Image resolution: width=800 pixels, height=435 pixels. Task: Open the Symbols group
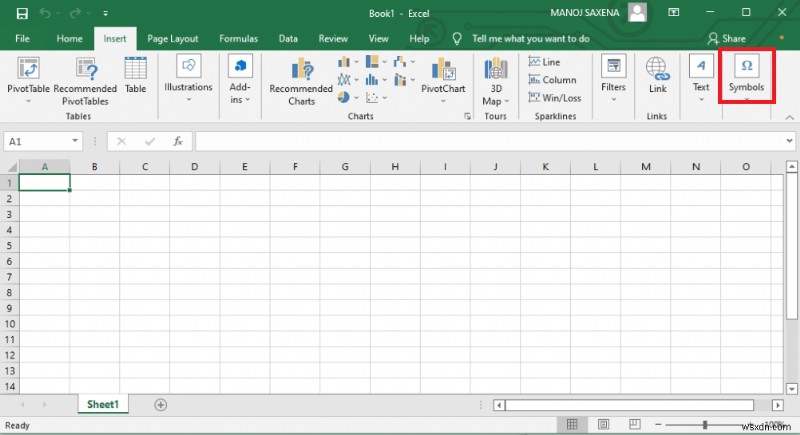coord(746,76)
